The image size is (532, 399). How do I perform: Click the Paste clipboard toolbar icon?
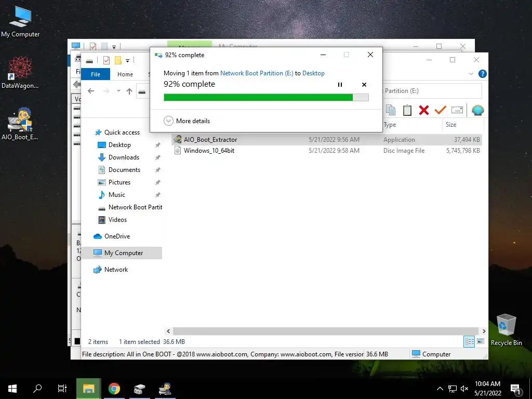tap(407, 110)
